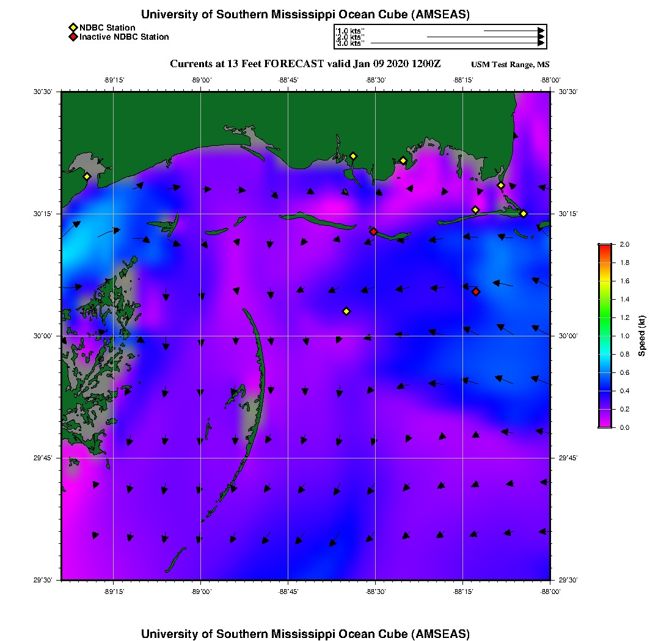Image resolution: width=672 pixels, height=641 pixels.
Task: Click the "-88°45'" longitude label on the bottom axis
Action: (288, 592)
